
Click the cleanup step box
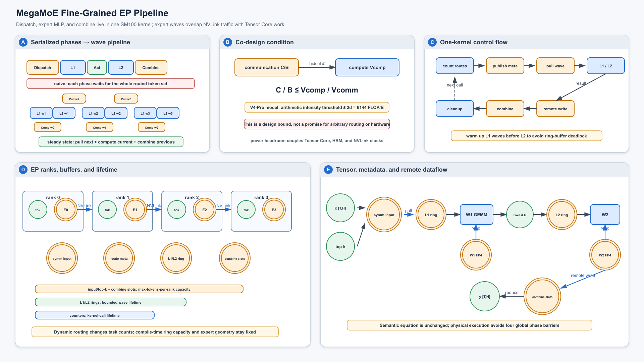tap(455, 109)
